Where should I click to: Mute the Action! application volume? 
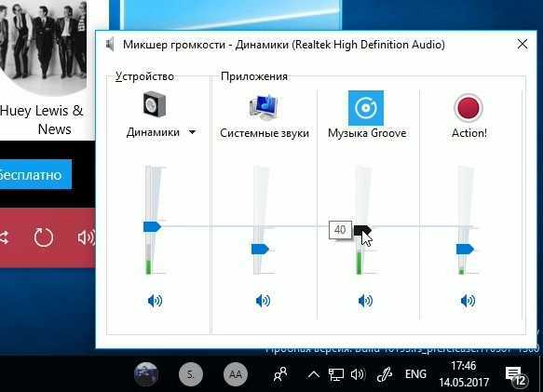coord(468,301)
